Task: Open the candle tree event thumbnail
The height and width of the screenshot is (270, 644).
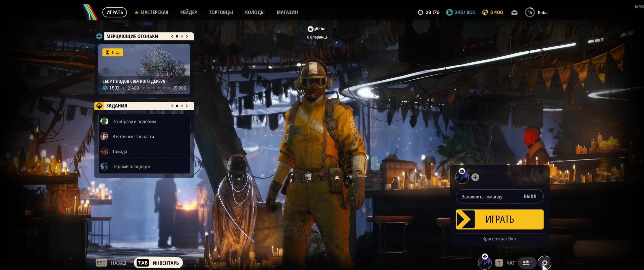Action: (x=144, y=69)
